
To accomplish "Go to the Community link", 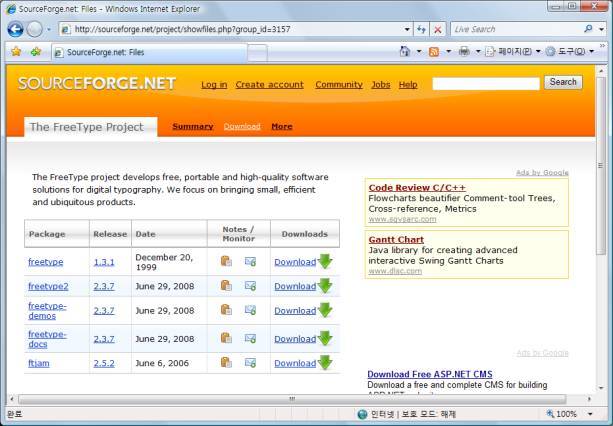I will [339, 85].
